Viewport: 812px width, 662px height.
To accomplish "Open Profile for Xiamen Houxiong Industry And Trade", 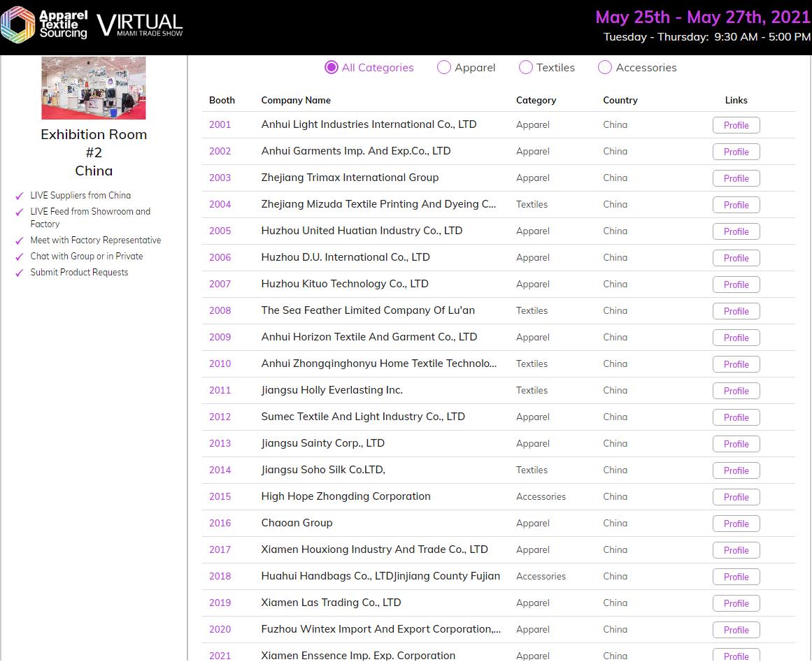I will click(x=736, y=550).
